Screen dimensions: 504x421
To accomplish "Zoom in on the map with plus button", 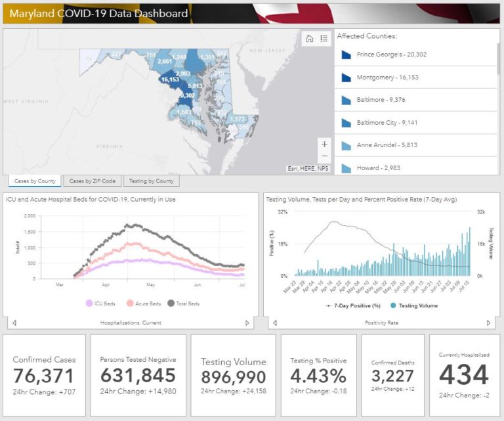I will pos(324,144).
